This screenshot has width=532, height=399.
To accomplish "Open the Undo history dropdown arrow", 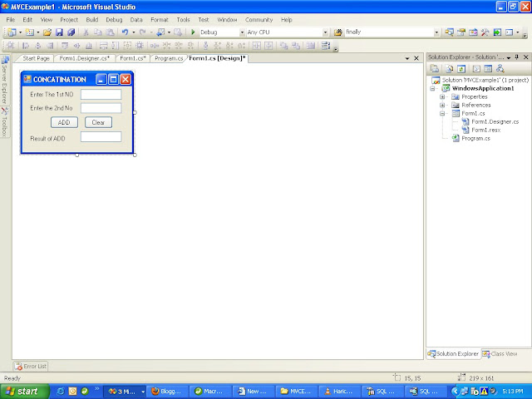I will pos(134,32).
